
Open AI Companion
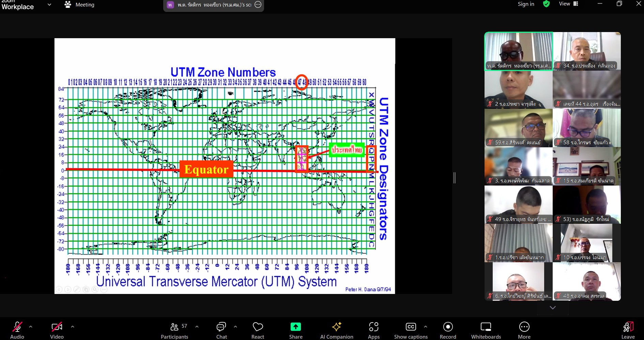337,330
